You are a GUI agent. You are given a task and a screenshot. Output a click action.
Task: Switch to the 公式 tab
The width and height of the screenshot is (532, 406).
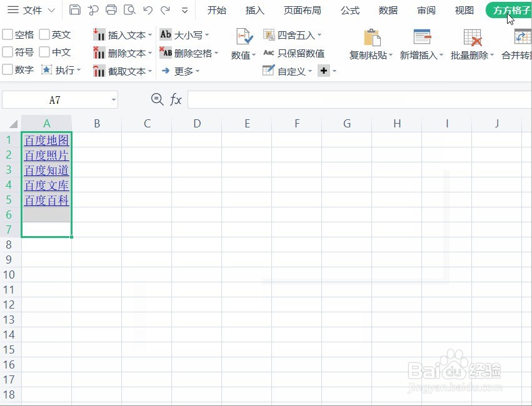coord(350,10)
